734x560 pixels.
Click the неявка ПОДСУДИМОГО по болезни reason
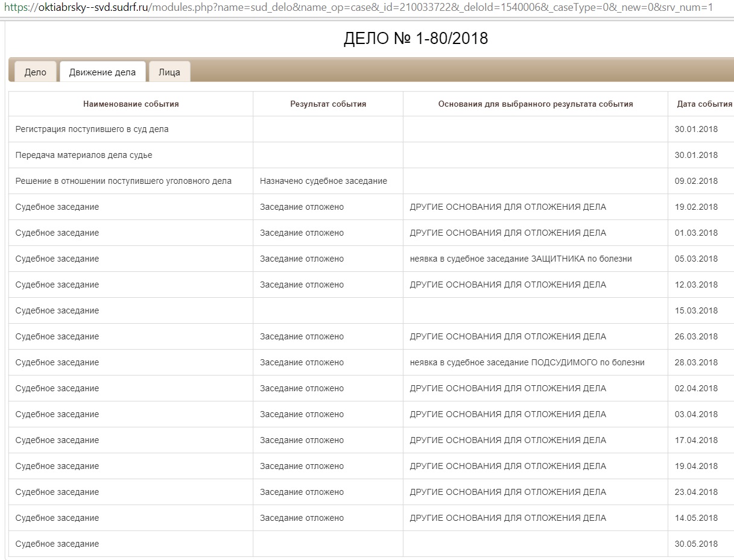(527, 362)
